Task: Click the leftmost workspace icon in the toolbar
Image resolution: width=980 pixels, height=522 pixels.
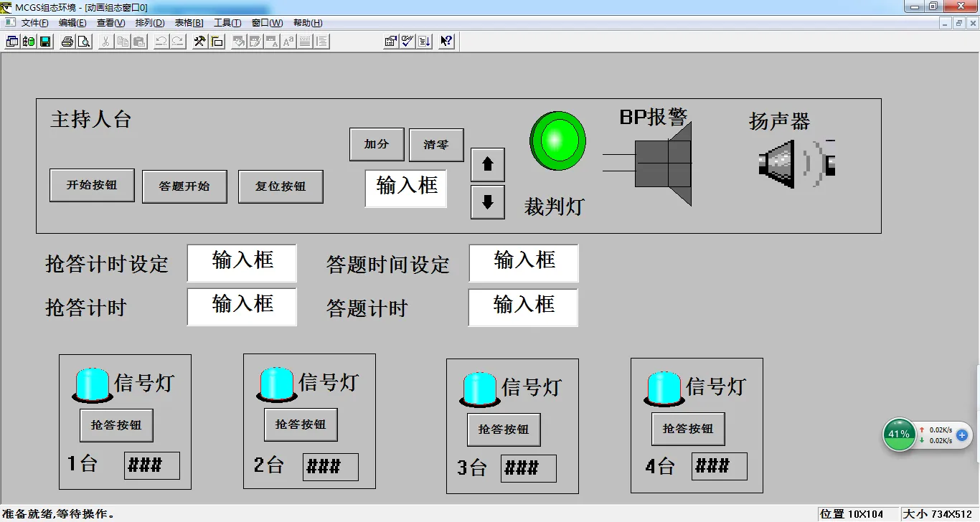Action: 11,41
